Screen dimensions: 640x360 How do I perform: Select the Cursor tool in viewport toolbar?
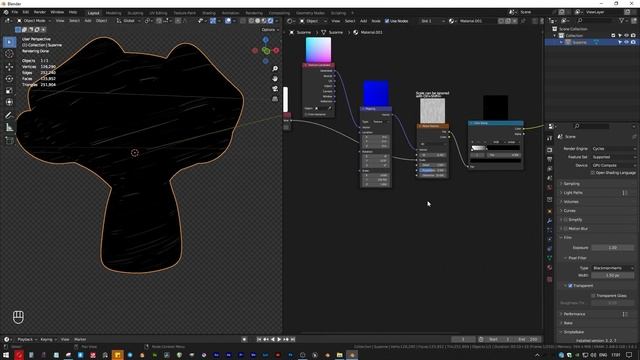[9, 54]
